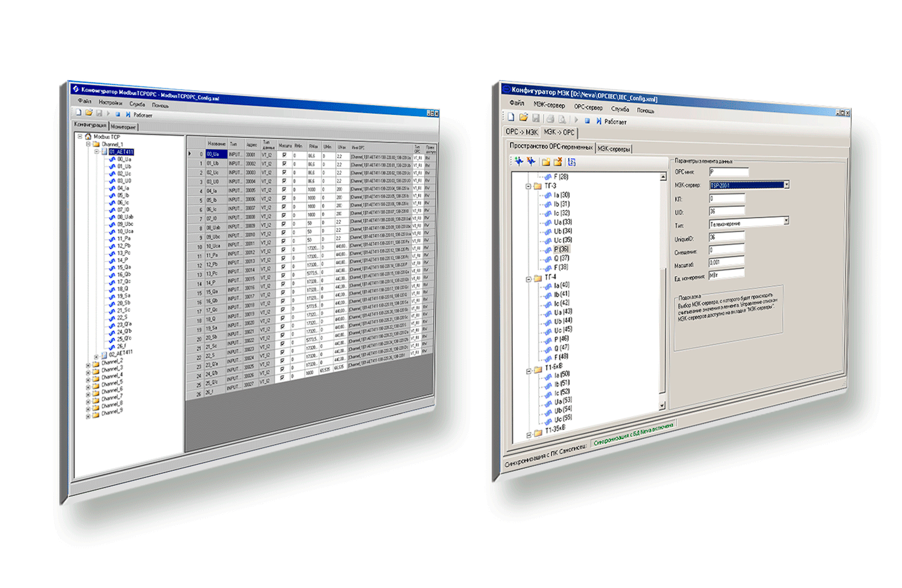Toggle scale checkbox in row 00_Ua
Screen dimensions: 902x588
pos(284,155)
